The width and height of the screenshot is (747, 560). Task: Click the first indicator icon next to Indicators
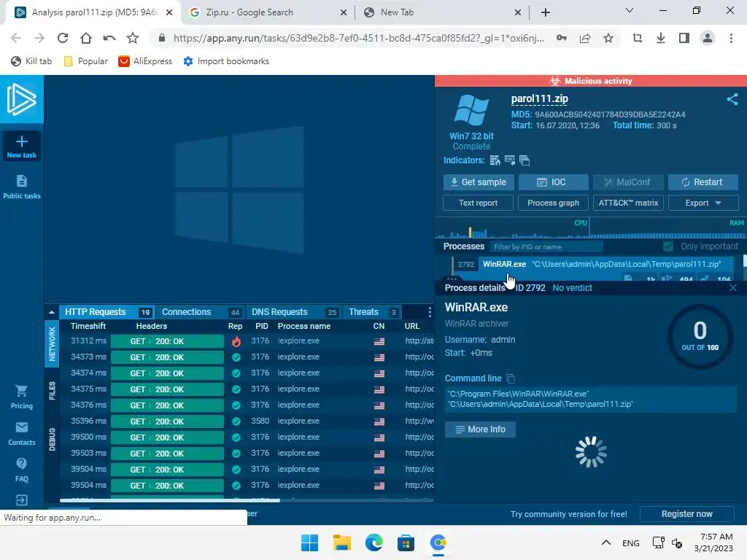[x=495, y=160]
